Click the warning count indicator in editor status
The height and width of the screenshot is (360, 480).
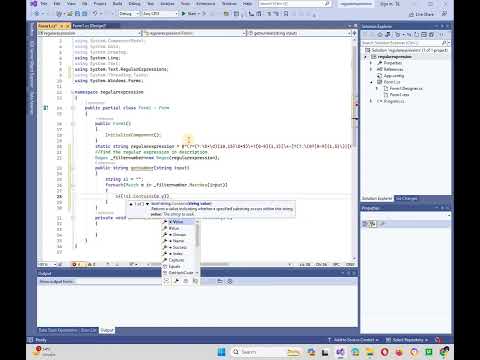(91, 264)
